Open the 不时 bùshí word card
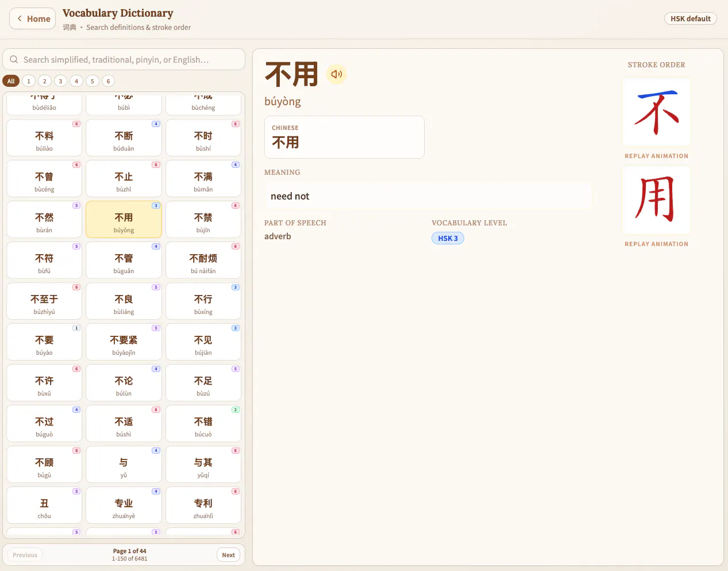The image size is (728, 571). pos(203,138)
